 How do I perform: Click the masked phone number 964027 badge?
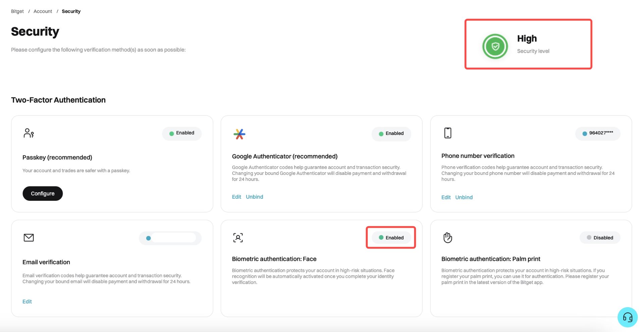[x=597, y=133]
